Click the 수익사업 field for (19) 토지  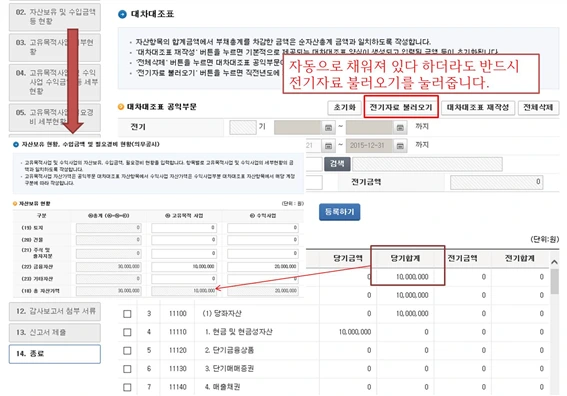pos(263,227)
